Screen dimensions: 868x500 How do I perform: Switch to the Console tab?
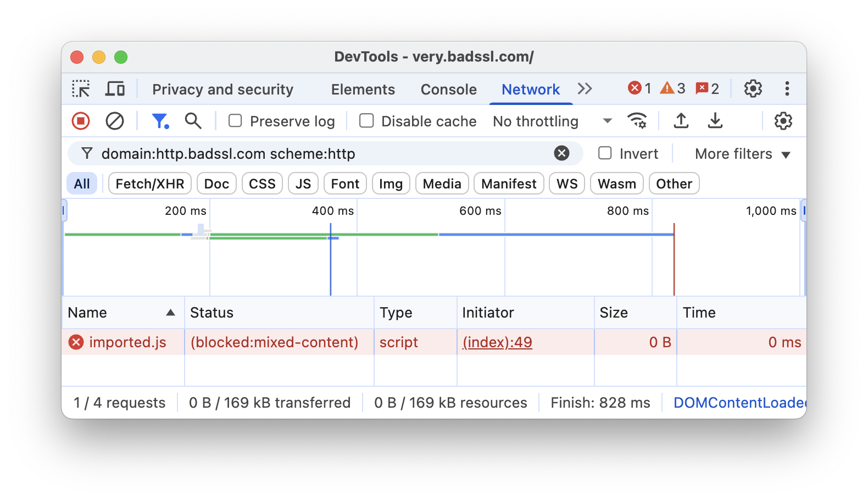[x=448, y=89]
